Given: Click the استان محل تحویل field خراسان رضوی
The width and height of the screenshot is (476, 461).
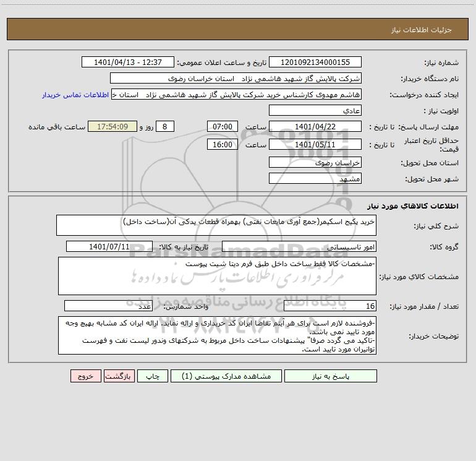Looking at the screenshot, I should pyautogui.click(x=315, y=162).
